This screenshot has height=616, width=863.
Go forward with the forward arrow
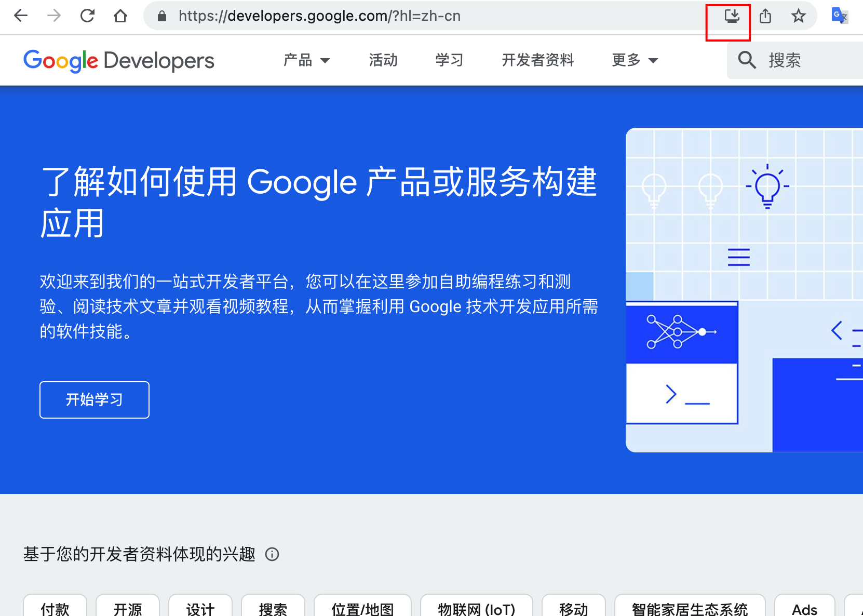pos(54,16)
